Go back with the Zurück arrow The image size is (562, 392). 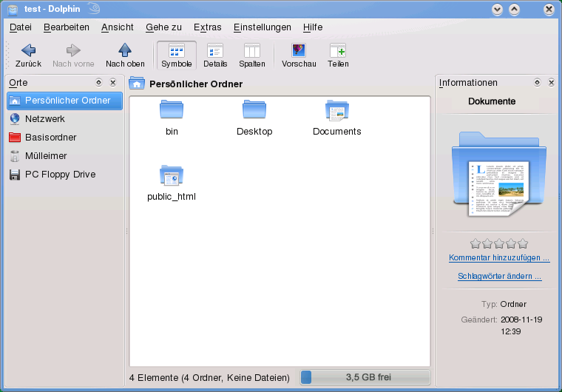(28, 55)
